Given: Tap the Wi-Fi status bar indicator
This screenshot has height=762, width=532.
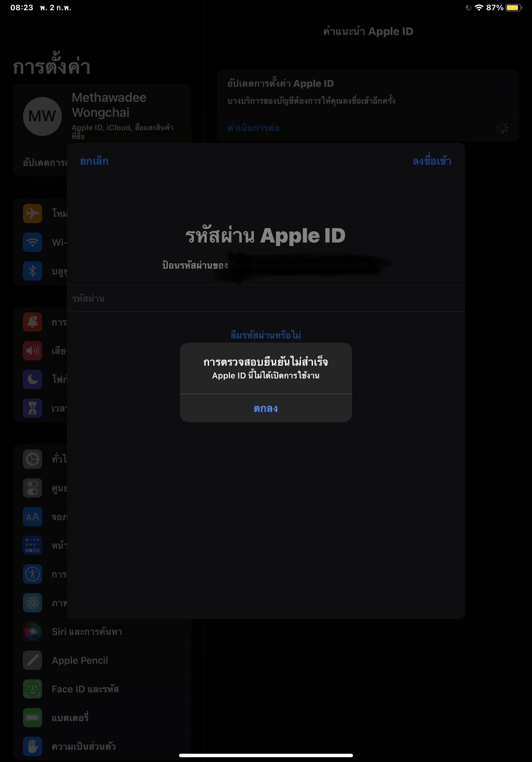Looking at the screenshot, I should pyautogui.click(x=479, y=7).
